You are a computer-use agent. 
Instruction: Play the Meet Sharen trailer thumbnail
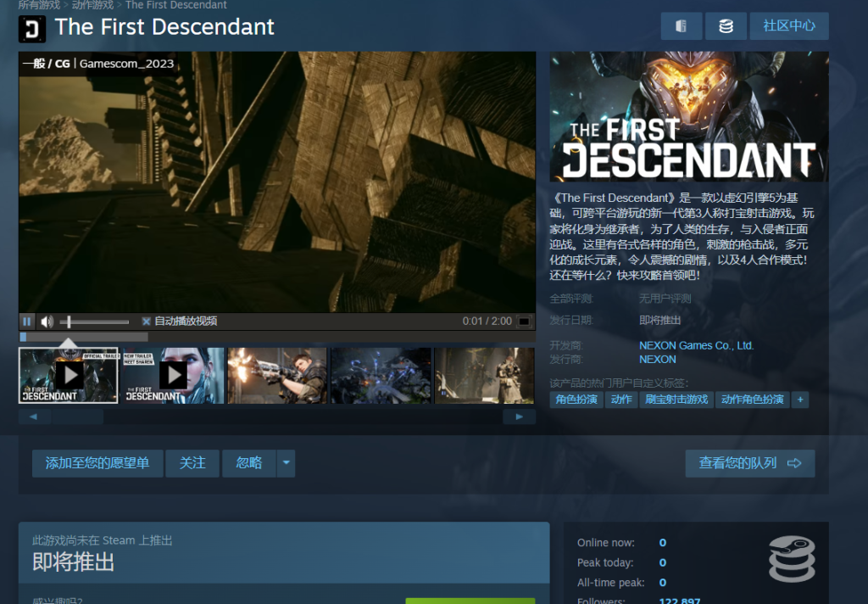click(173, 376)
